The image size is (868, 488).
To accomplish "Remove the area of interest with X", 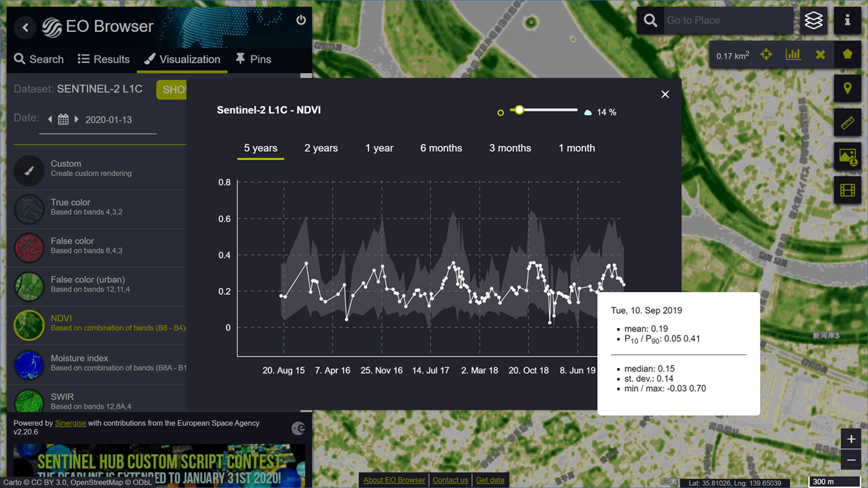I will pos(821,54).
